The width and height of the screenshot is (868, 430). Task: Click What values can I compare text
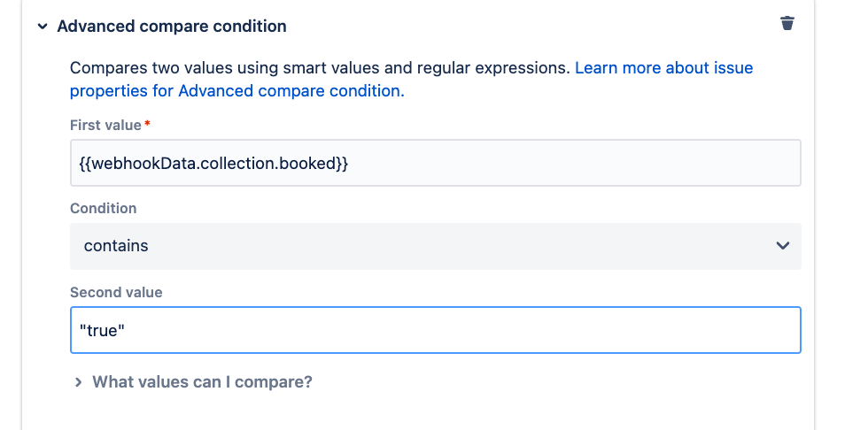202,382
